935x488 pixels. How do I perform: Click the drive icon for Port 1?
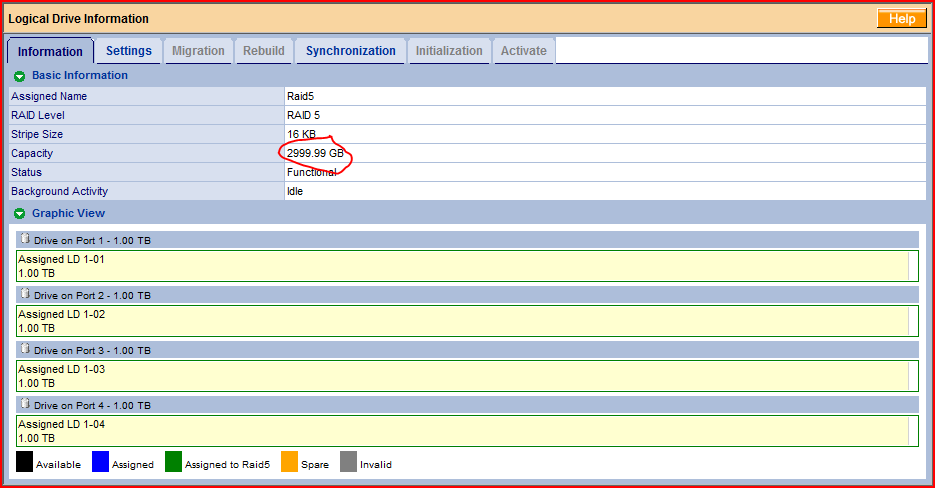tap(26, 239)
